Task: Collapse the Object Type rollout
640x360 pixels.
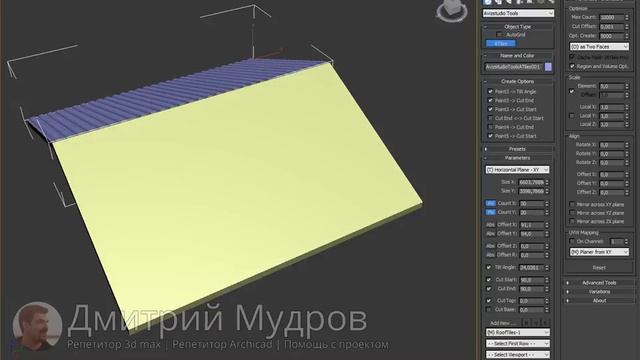Action: tap(518, 27)
